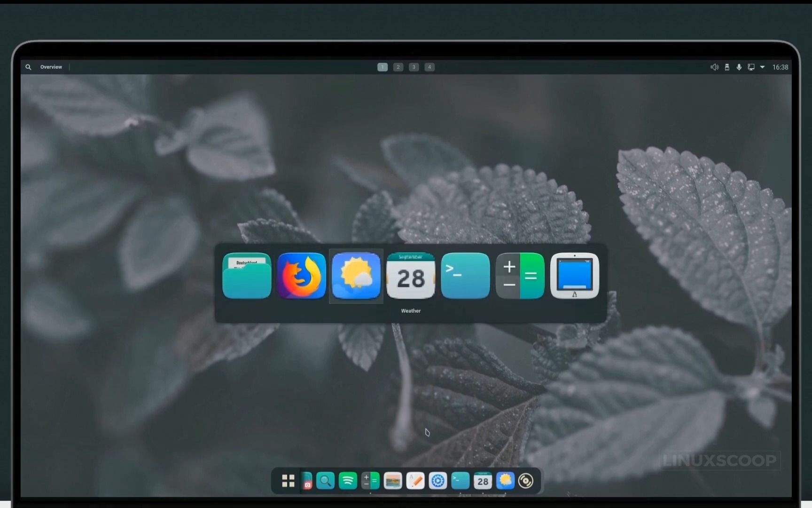The width and height of the screenshot is (812, 508).
Task: Launch the Text Editor pencil icon in dock
Action: point(415,481)
